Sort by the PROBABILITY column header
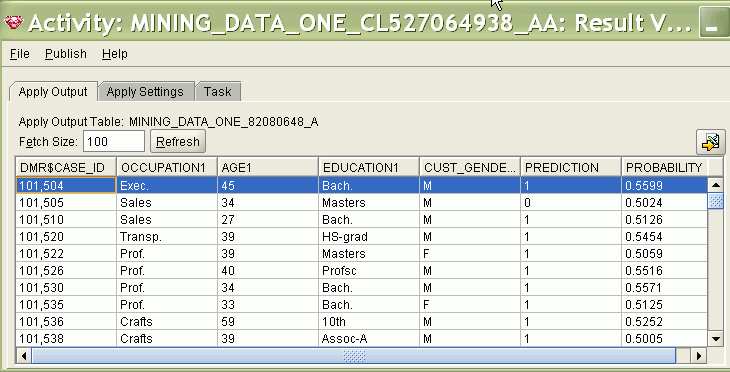The width and height of the screenshot is (730, 372). coord(664,168)
